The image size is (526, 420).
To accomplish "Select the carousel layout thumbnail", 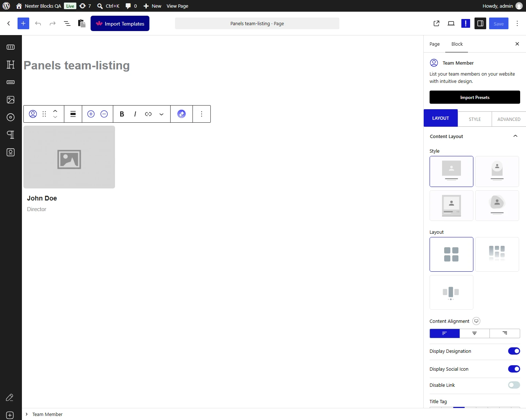I will pos(451,292).
